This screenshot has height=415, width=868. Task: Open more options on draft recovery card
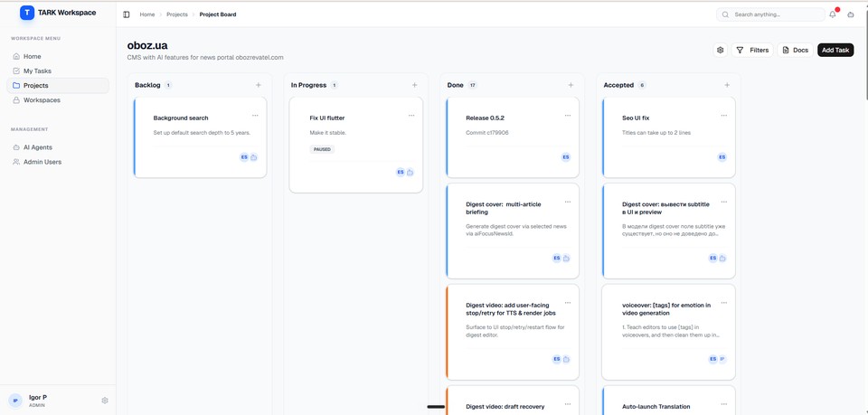(x=568, y=404)
